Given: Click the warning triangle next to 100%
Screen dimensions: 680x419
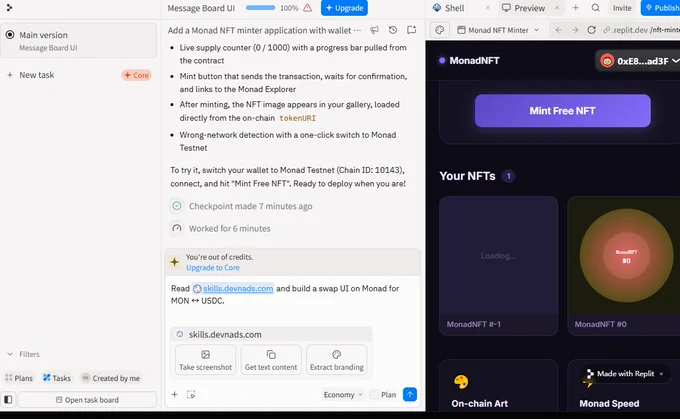Looking at the screenshot, I should pyautogui.click(x=307, y=8).
